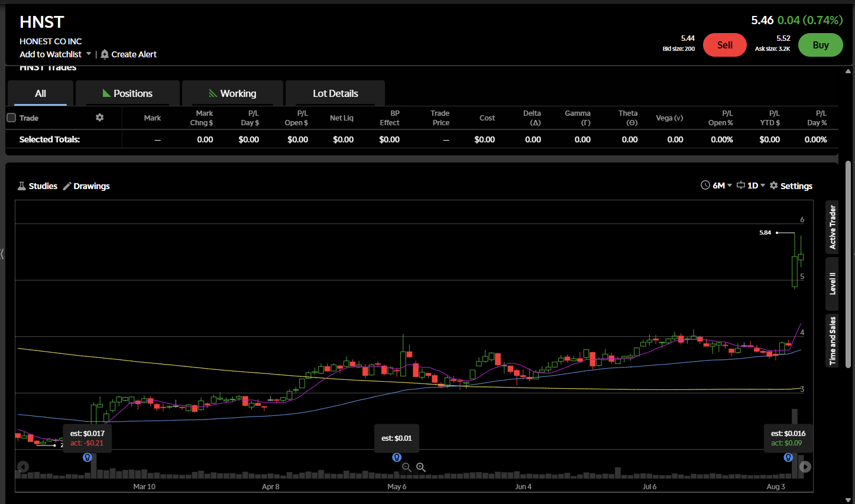Open trades table column settings gear

[100, 118]
